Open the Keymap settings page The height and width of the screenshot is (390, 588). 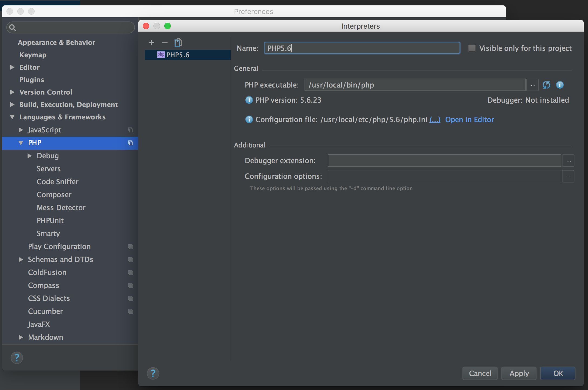[33, 55]
